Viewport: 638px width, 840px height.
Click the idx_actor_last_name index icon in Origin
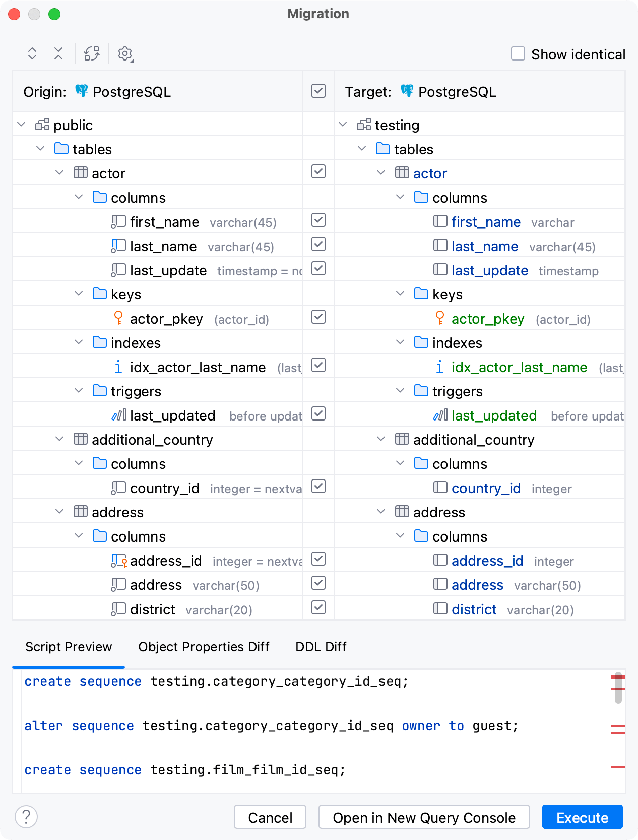tap(118, 367)
